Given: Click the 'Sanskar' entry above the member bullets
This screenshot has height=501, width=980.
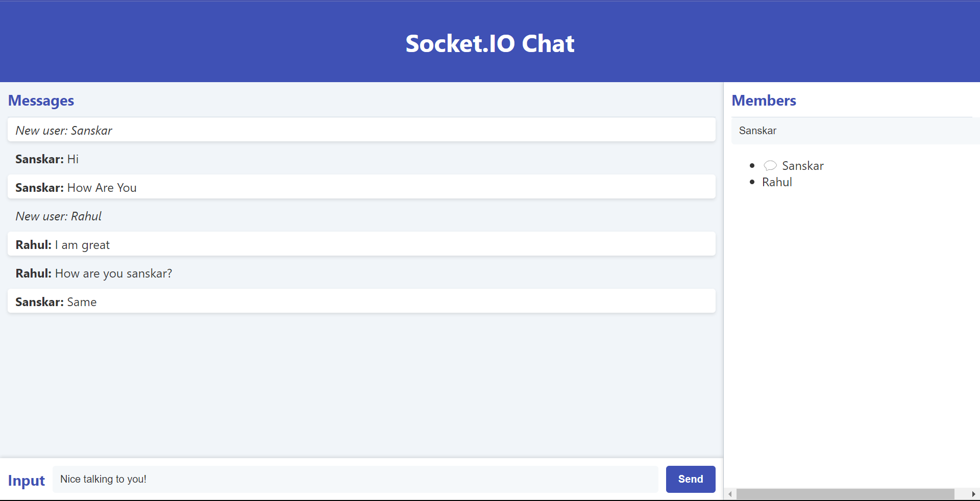Looking at the screenshot, I should (757, 131).
